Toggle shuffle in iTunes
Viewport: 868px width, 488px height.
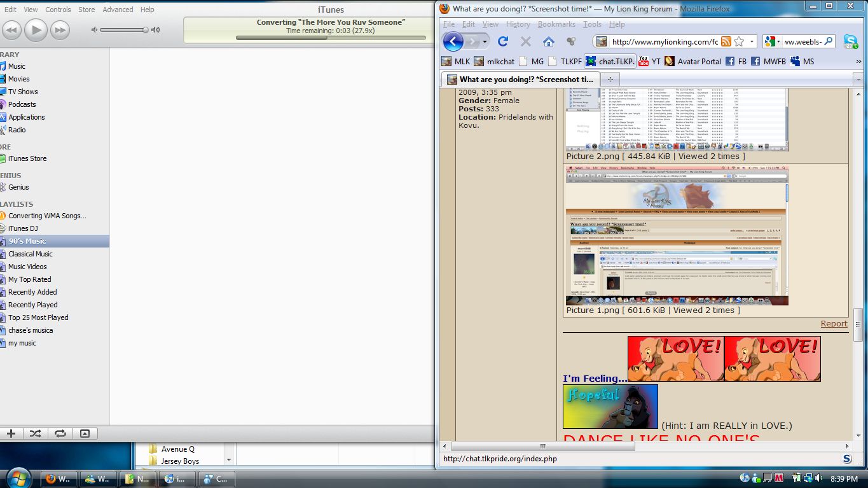click(36, 433)
